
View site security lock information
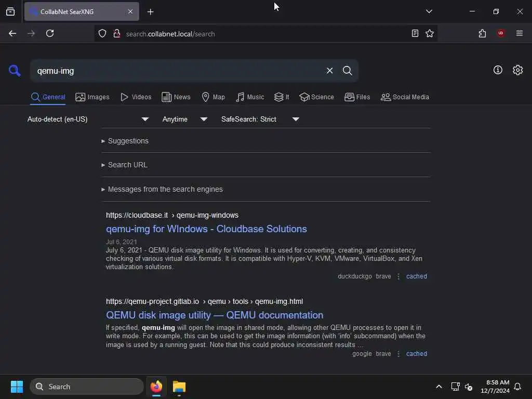(117, 33)
